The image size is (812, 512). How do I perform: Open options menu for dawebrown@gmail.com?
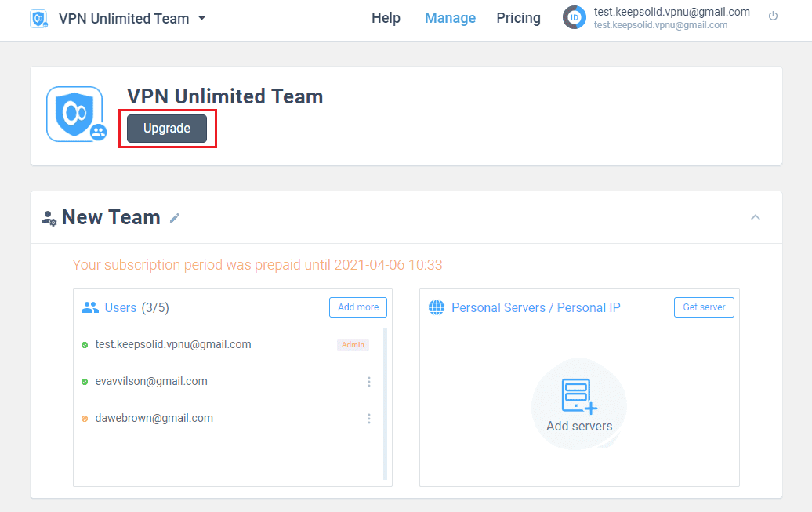click(368, 419)
